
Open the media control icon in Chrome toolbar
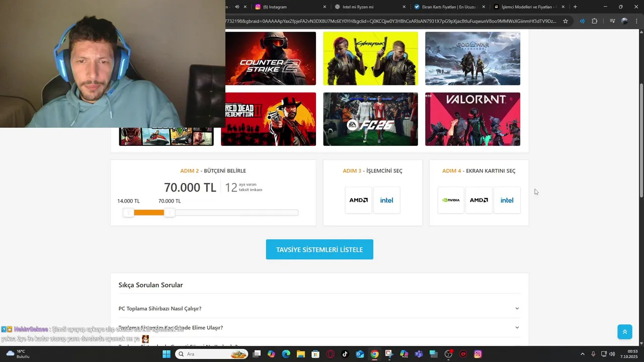612,21
